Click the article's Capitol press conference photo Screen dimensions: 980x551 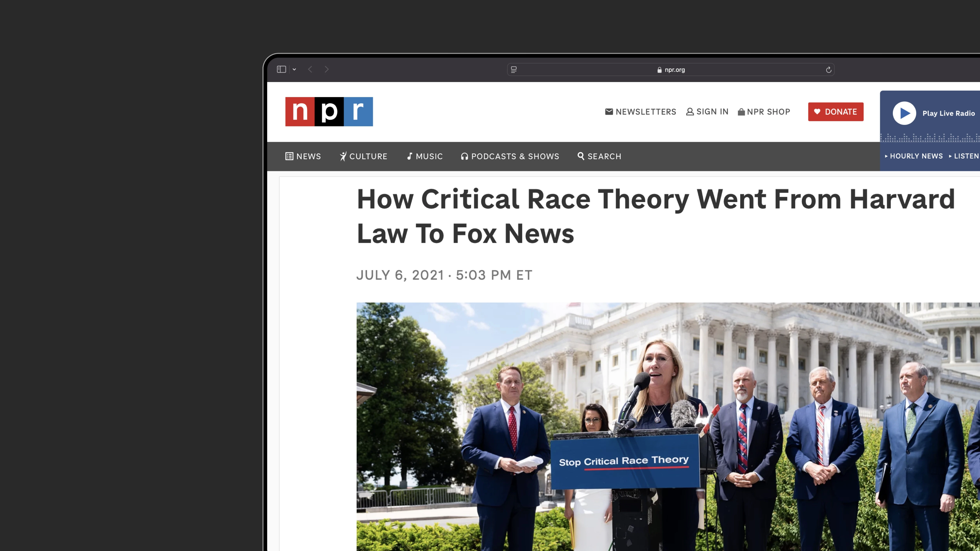668,426
